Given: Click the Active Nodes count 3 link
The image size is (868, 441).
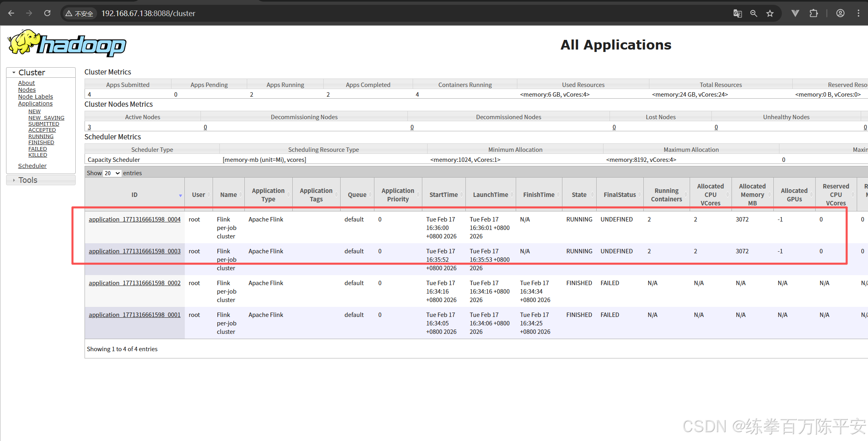Looking at the screenshot, I should point(89,127).
